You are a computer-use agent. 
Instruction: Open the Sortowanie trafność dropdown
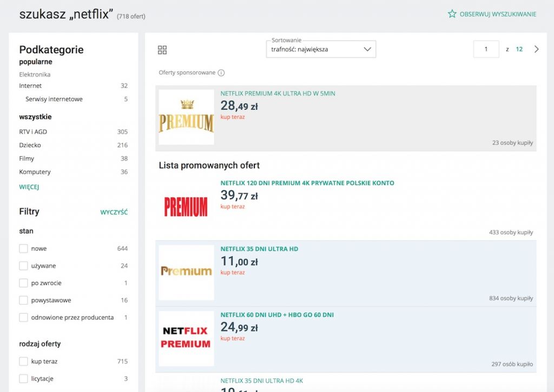tap(321, 49)
